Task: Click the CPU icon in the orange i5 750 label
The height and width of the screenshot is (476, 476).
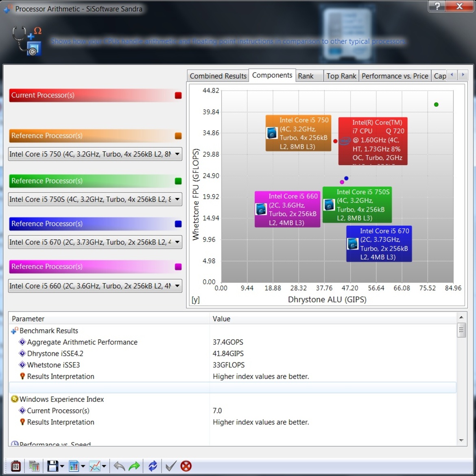Action: pos(272,133)
